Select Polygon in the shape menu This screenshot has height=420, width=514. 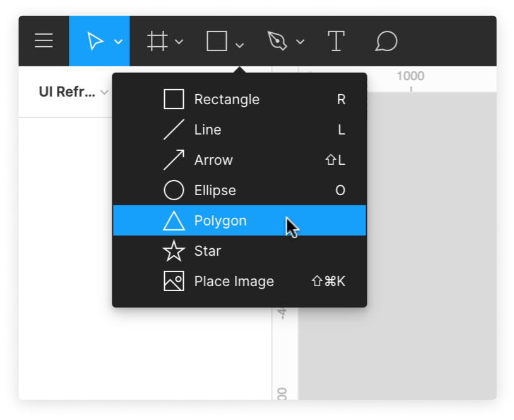coord(239,220)
